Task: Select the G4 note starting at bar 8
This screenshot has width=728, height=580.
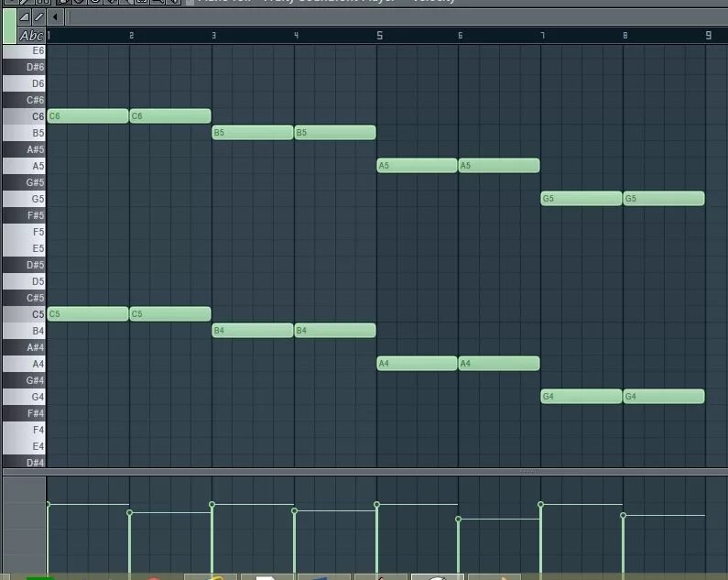Action: point(664,397)
